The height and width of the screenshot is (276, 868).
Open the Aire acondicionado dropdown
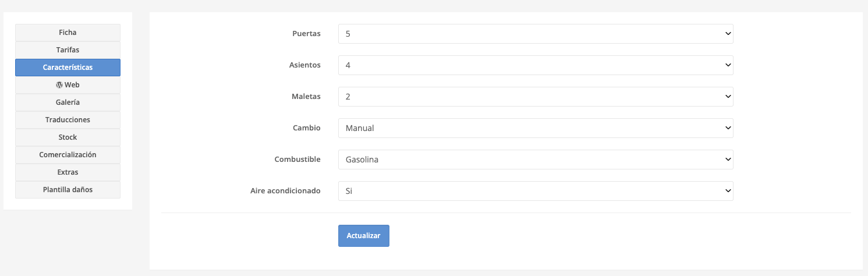coord(536,191)
